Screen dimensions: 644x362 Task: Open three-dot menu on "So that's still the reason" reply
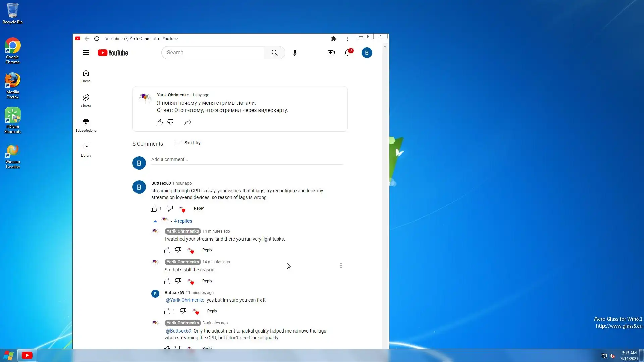(341, 265)
